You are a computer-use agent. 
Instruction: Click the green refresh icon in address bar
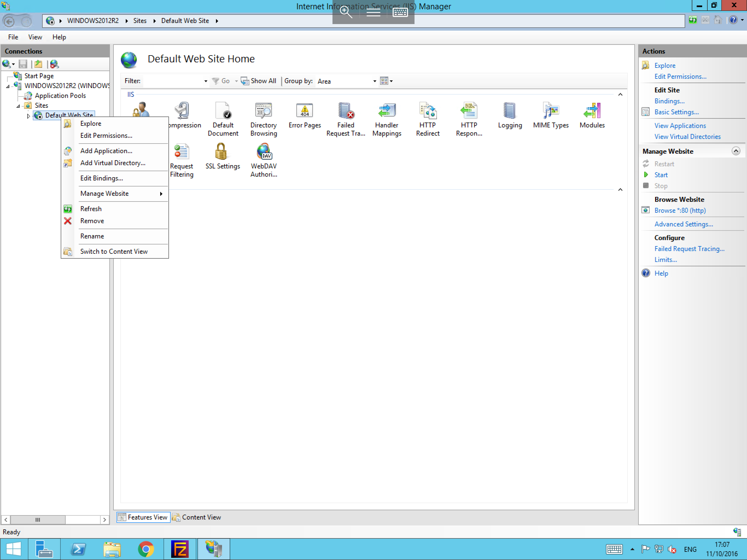coord(693,20)
